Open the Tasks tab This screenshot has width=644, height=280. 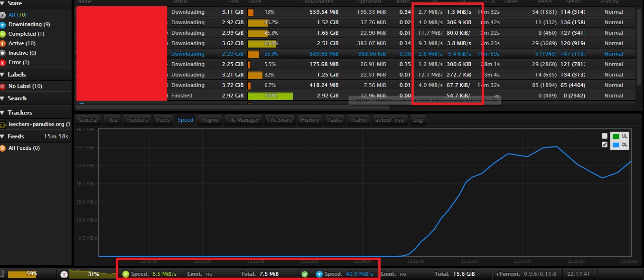point(335,120)
